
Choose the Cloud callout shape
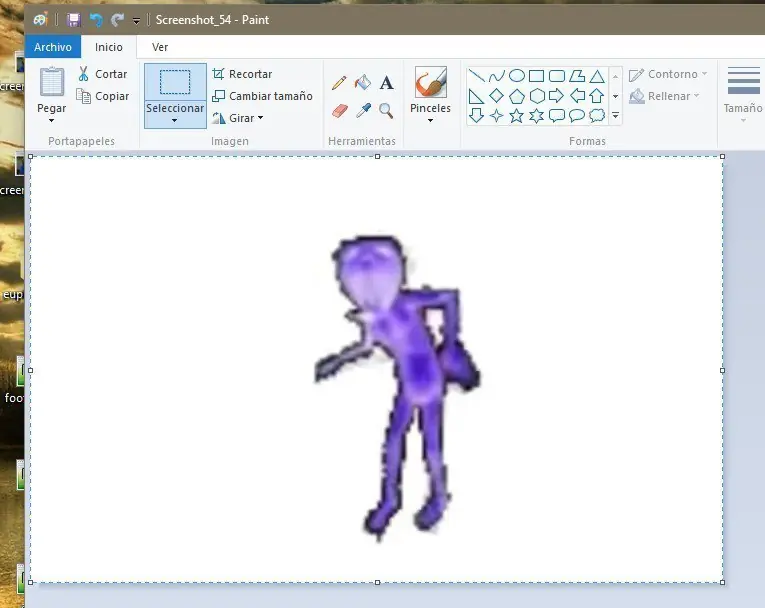point(597,116)
